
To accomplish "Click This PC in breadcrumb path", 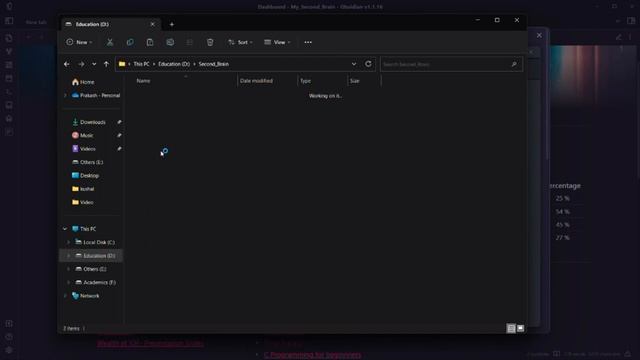I will (x=141, y=64).
